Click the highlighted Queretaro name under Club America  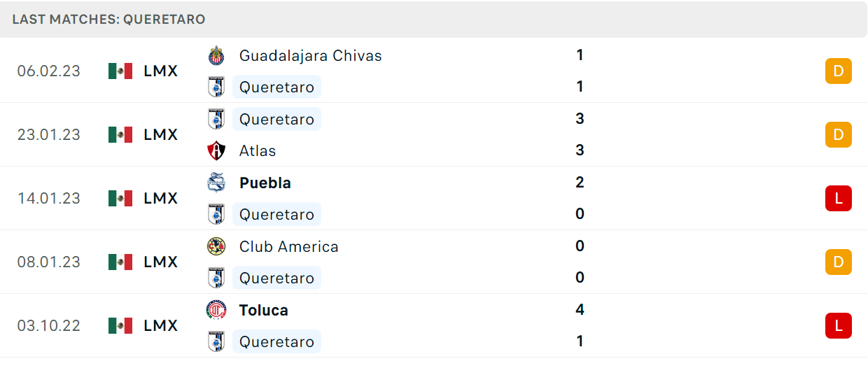pyautogui.click(x=276, y=278)
